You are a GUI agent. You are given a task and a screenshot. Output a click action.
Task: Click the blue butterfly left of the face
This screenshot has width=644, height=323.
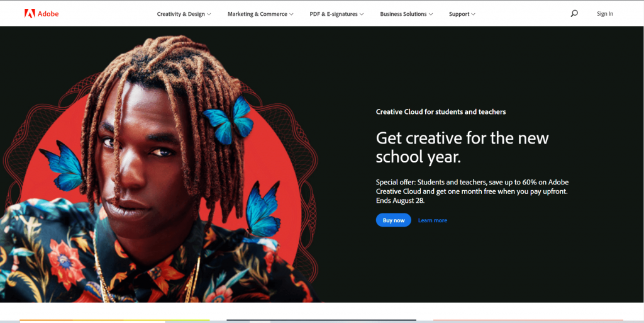(x=62, y=166)
